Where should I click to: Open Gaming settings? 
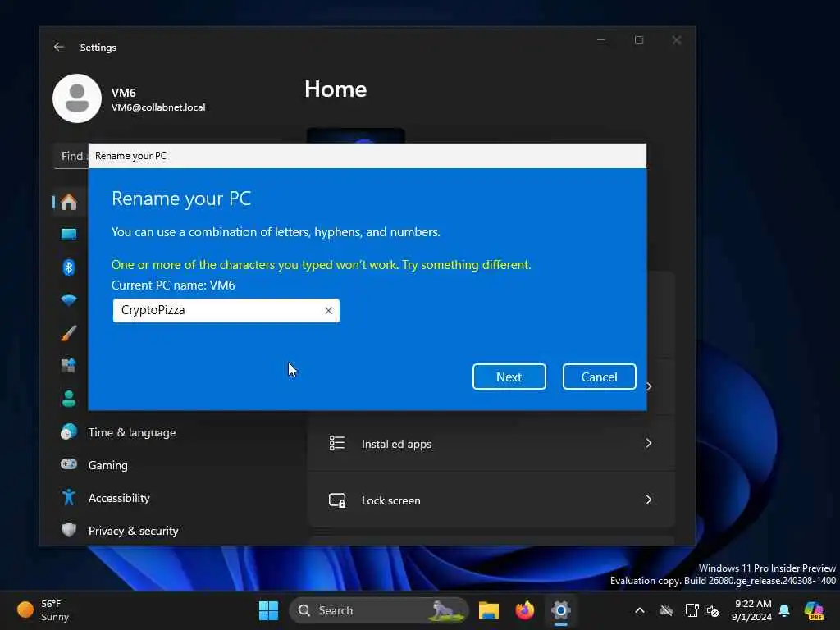tap(108, 465)
